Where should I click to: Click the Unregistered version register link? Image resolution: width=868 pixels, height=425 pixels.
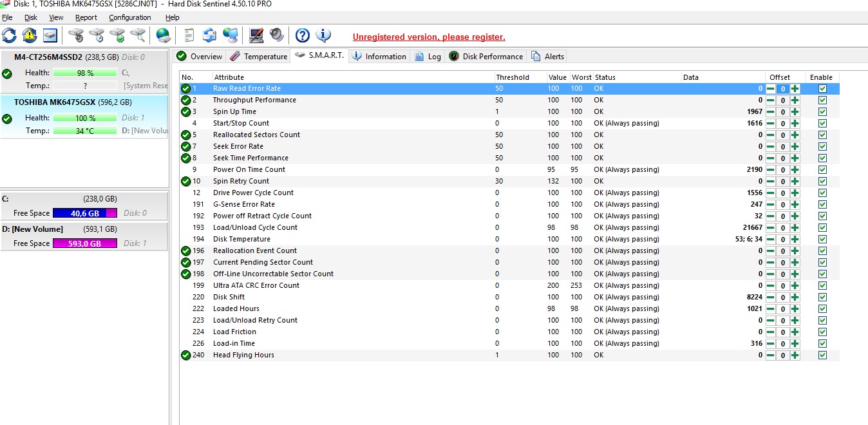click(x=428, y=37)
